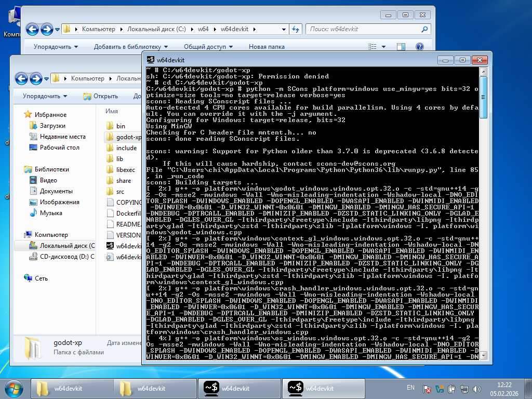Screen dimensions: 532x399
Task: Toggle preview pane icon in rear Explorer
Action: point(401,46)
